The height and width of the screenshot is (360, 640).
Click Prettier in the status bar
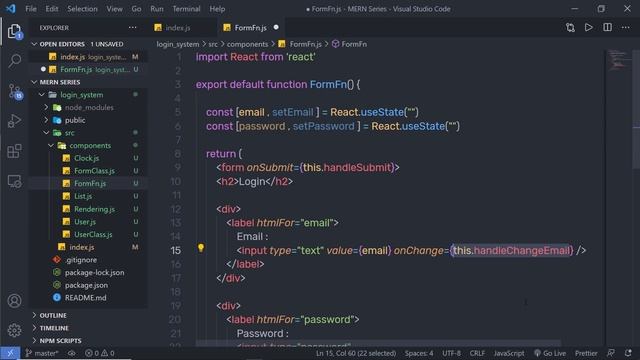pyautogui.click(x=586, y=353)
